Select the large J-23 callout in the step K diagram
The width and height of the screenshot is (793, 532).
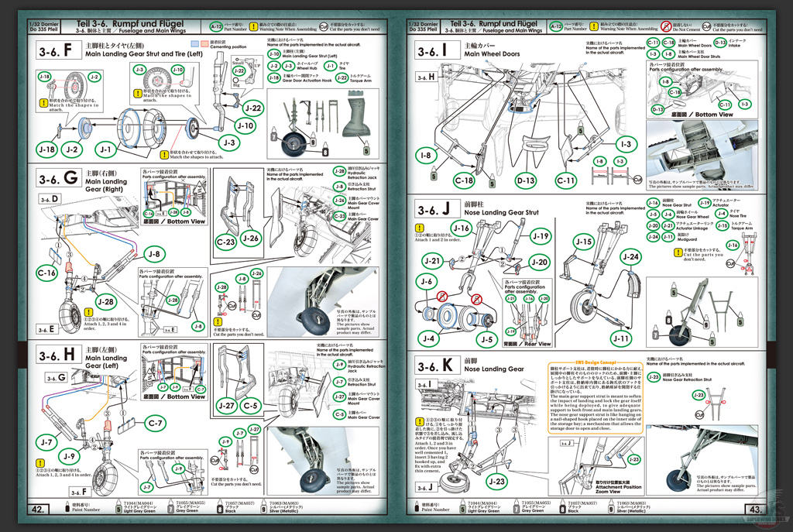coord(496,482)
